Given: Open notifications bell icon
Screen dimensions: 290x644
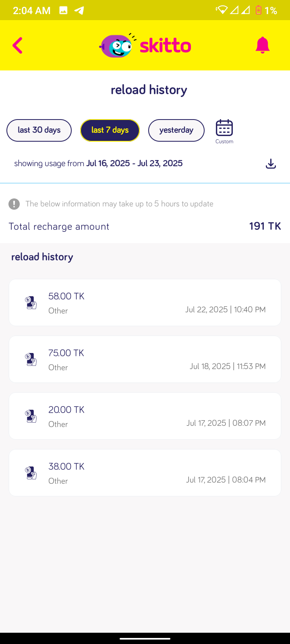Looking at the screenshot, I should (x=262, y=45).
